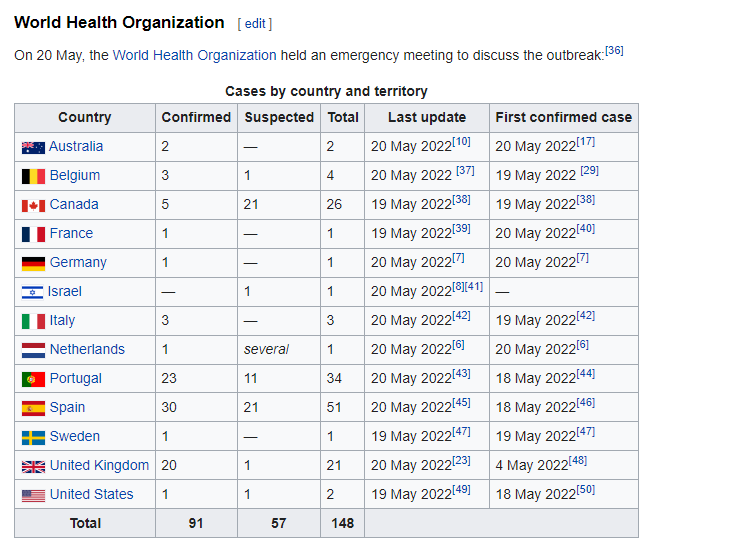The width and height of the screenshot is (739, 555).
Task: Select the total value 148 in the Total row
Action: (343, 523)
